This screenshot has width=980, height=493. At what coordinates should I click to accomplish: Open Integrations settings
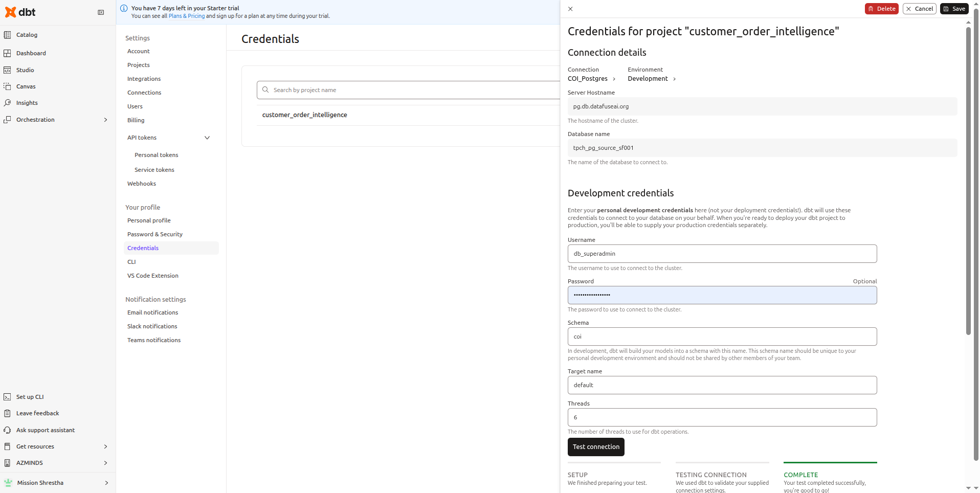coord(144,79)
